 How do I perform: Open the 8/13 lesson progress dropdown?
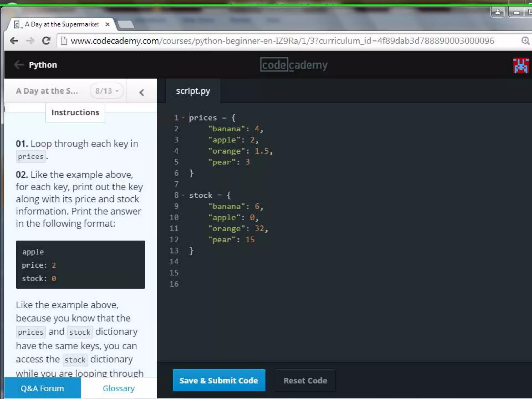107,91
